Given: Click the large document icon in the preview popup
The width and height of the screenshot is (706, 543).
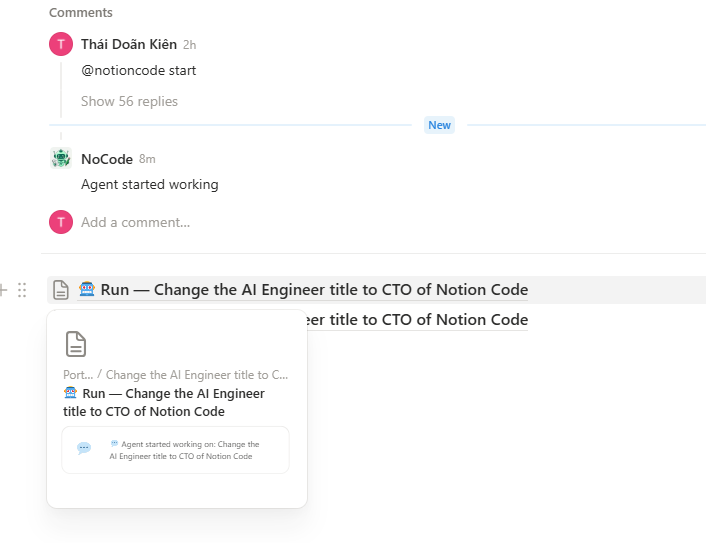Looking at the screenshot, I should pos(75,344).
